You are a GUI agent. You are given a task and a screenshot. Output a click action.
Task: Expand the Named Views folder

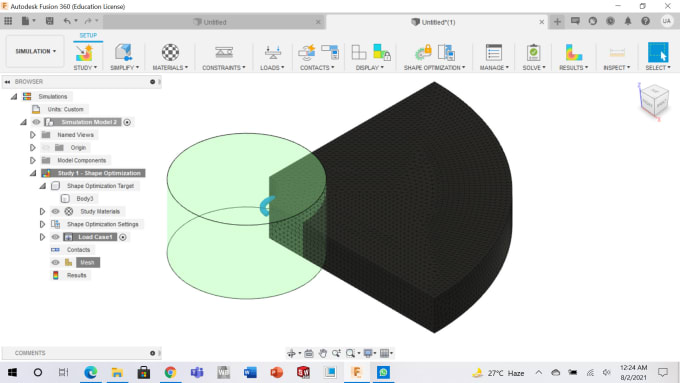[33, 135]
